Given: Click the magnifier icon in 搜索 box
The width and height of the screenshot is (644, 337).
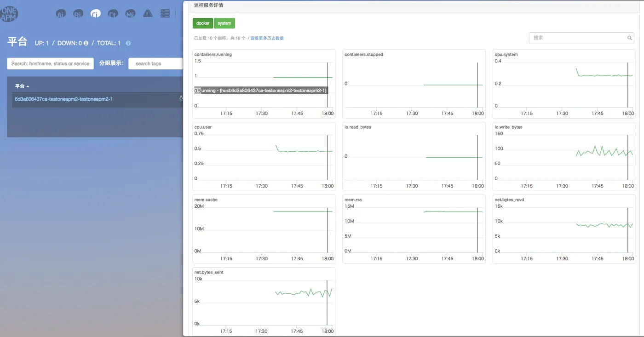Looking at the screenshot, I should point(630,38).
